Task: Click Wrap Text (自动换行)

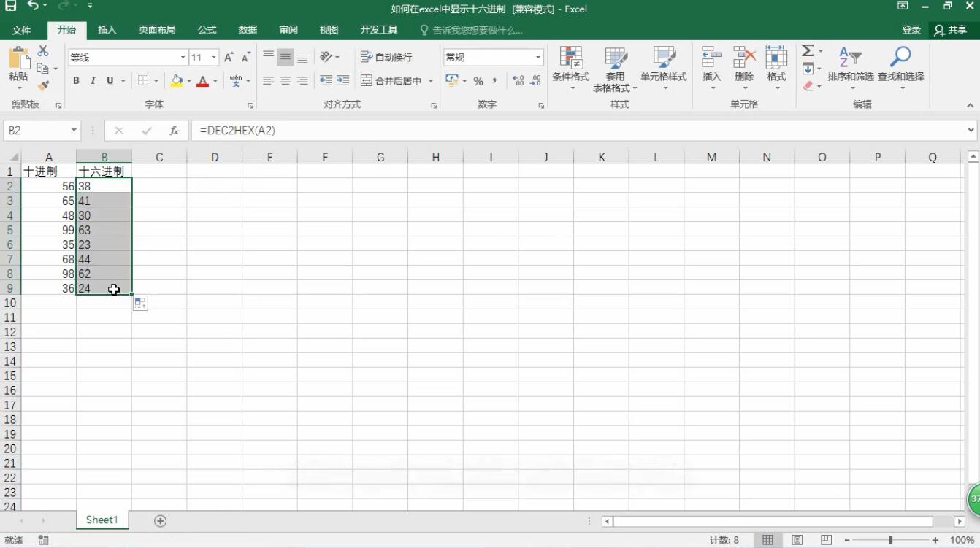Action: point(386,57)
